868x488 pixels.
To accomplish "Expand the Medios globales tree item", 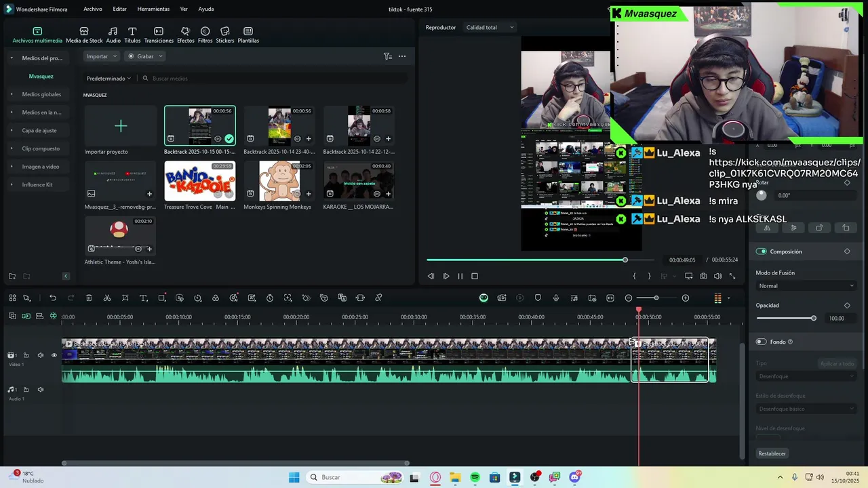I will tap(12, 94).
